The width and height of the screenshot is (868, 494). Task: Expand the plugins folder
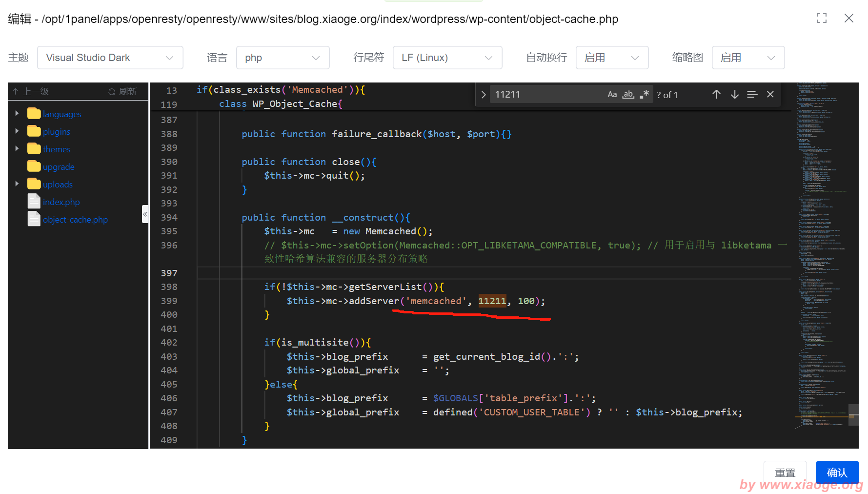(x=17, y=131)
